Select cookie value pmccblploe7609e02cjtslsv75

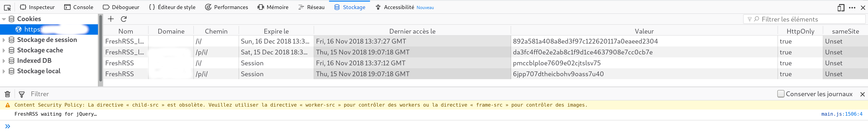(557, 63)
